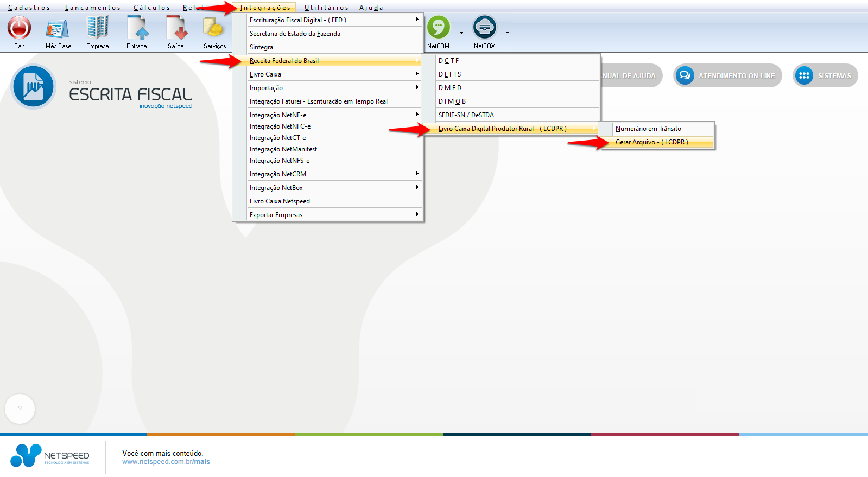Open the Mês Base calendar icon
The width and height of the screenshot is (868, 477).
58,29
